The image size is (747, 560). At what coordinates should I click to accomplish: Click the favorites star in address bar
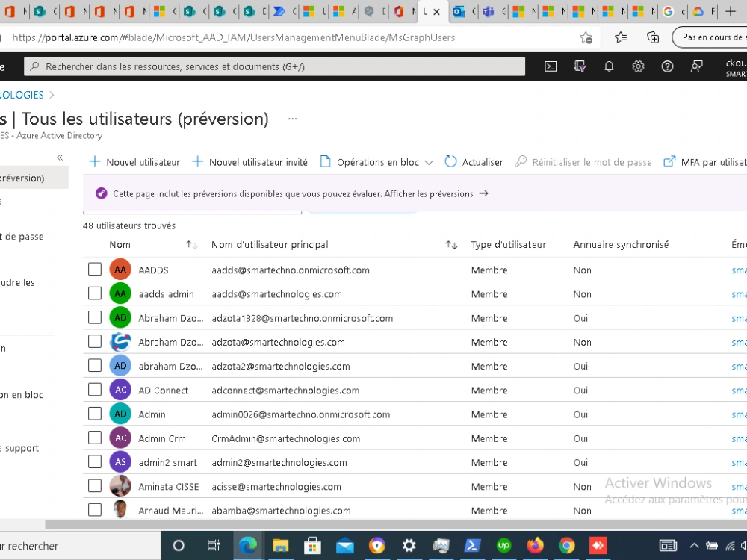click(x=586, y=37)
